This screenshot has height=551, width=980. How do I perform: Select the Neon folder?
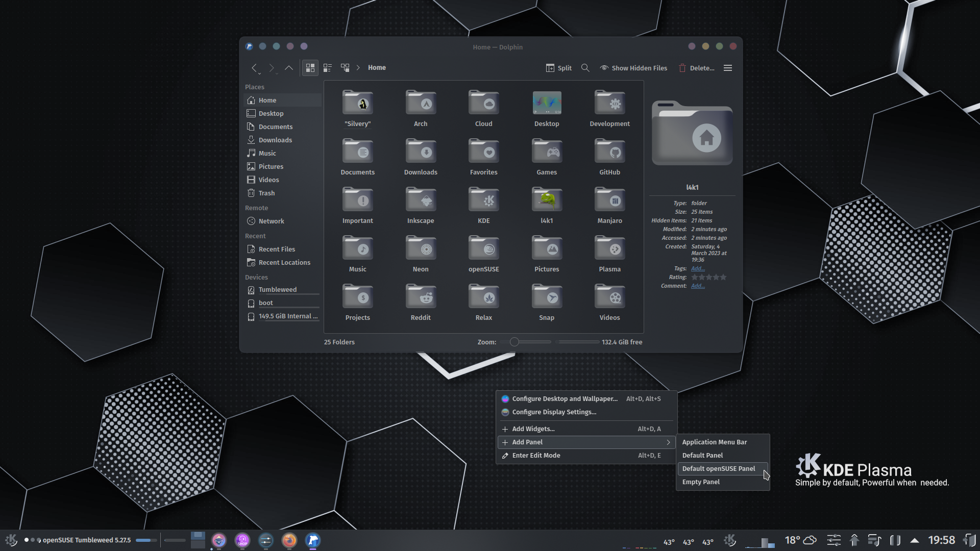pos(421,255)
